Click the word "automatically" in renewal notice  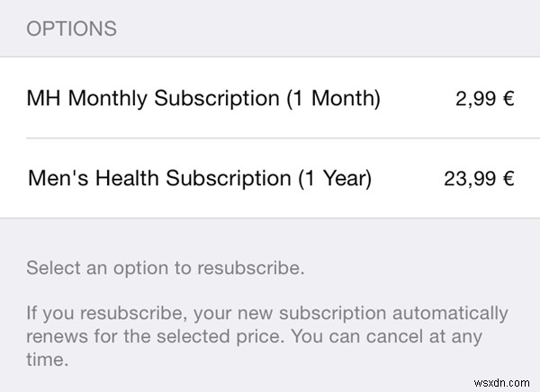click(x=450, y=314)
